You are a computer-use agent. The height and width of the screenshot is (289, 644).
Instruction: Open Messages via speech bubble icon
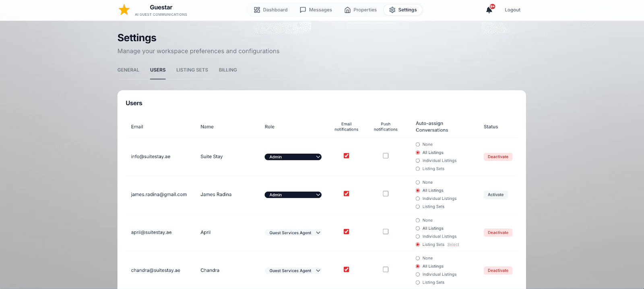pos(303,10)
